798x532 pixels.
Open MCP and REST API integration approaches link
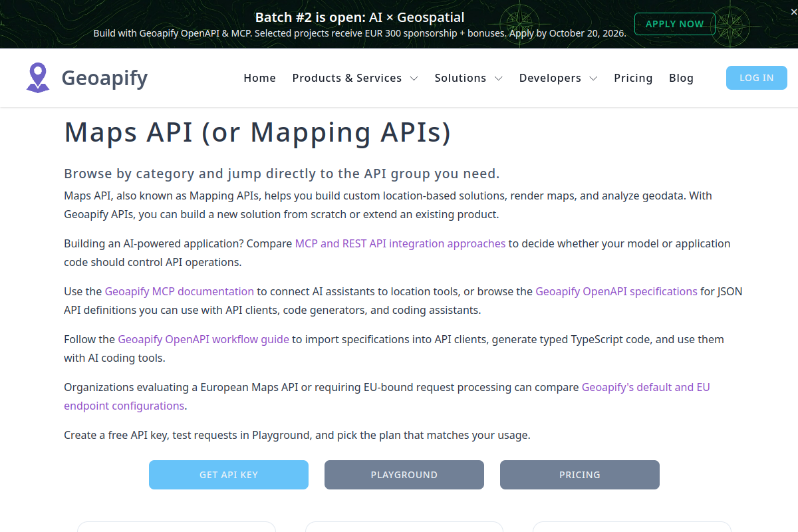tap(400, 243)
